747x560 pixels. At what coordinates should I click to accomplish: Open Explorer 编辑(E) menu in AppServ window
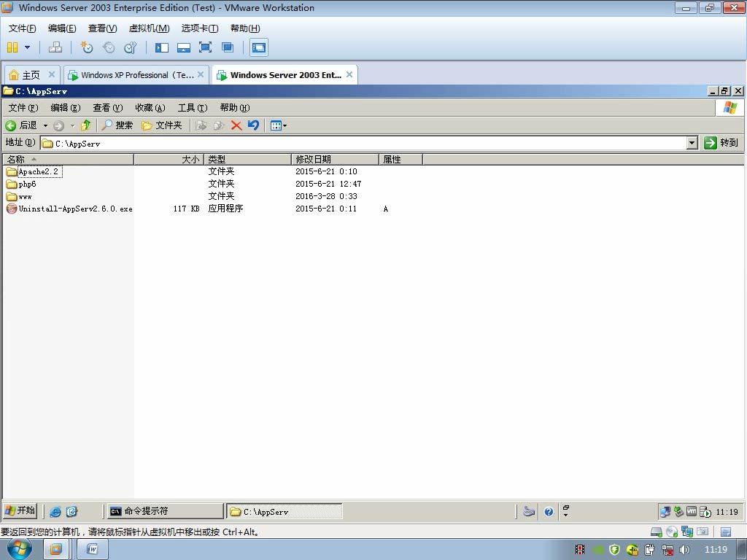pyautogui.click(x=66, y=108)
